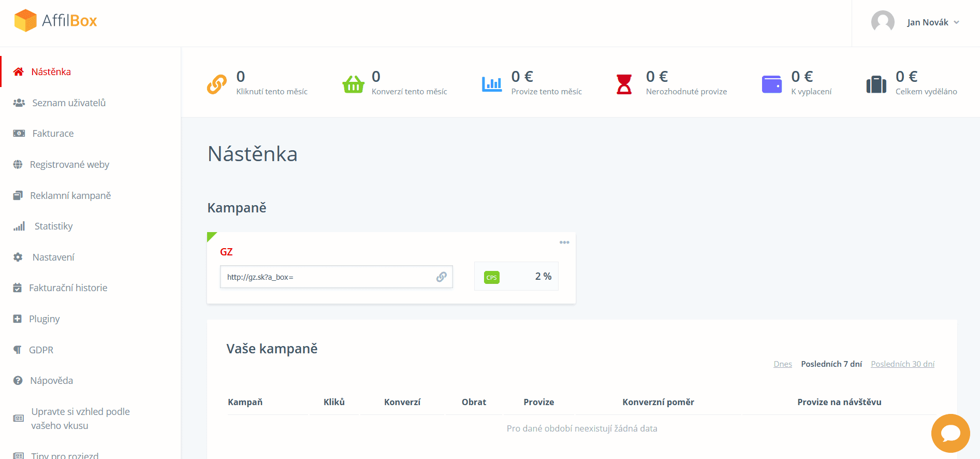Screen dimensions: 980x459
Task: Open Reklamní kampaně menu item
Action: [x=70, y=195]
